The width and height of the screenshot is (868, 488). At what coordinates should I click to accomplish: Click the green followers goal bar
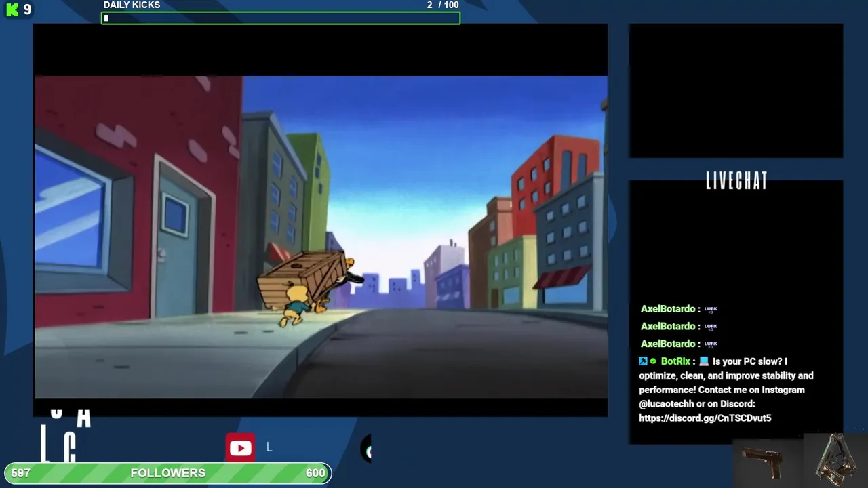point(167,473)
